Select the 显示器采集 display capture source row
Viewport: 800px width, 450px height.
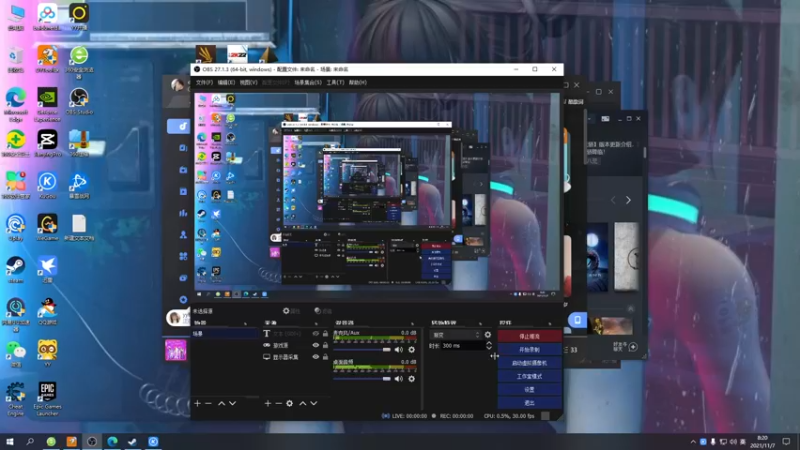(296, 357)
